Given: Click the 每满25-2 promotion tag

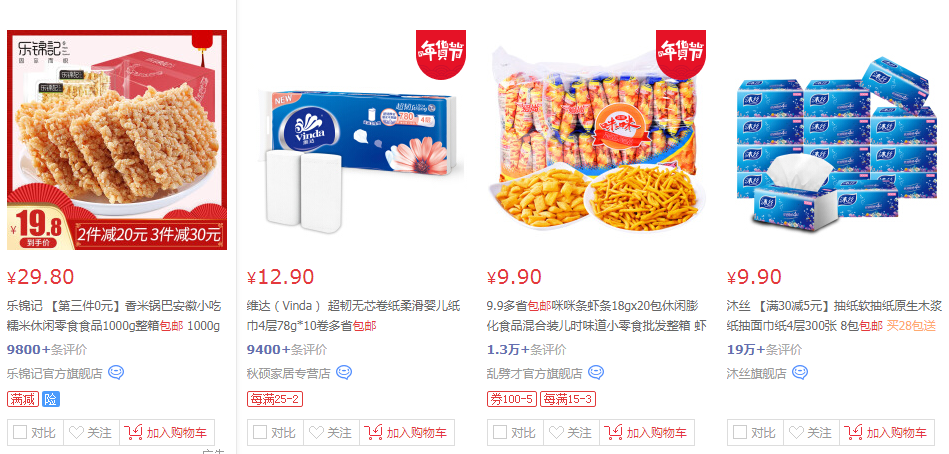Looking at the screenshot, I should pyautogui.click(x=275, y=400).
